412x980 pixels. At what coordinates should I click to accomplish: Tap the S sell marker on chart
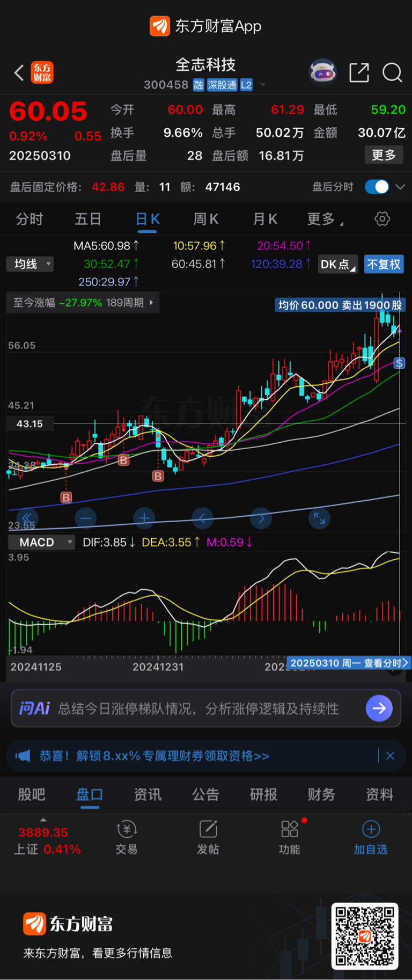point(399,364)
